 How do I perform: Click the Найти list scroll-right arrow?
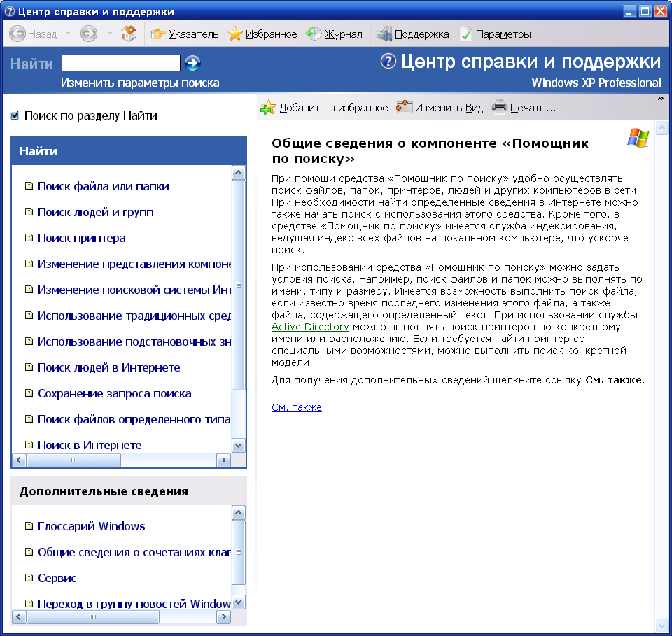point(224,460)
